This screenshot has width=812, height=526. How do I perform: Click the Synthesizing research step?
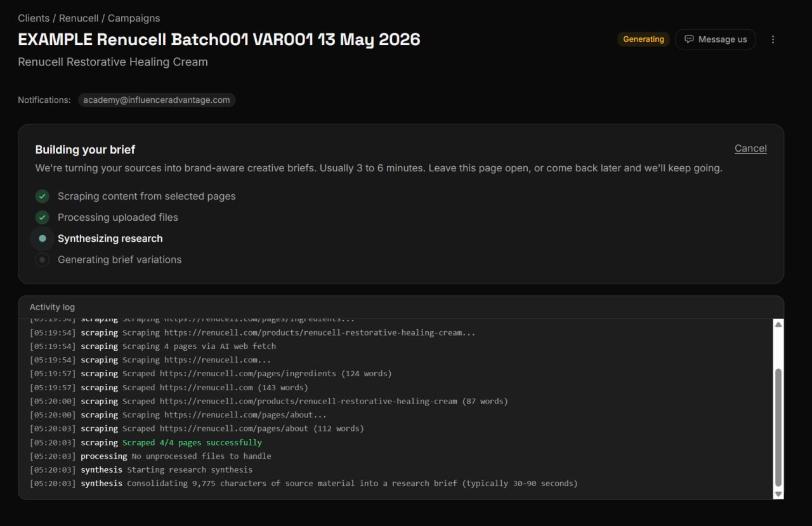coord(110,239)
